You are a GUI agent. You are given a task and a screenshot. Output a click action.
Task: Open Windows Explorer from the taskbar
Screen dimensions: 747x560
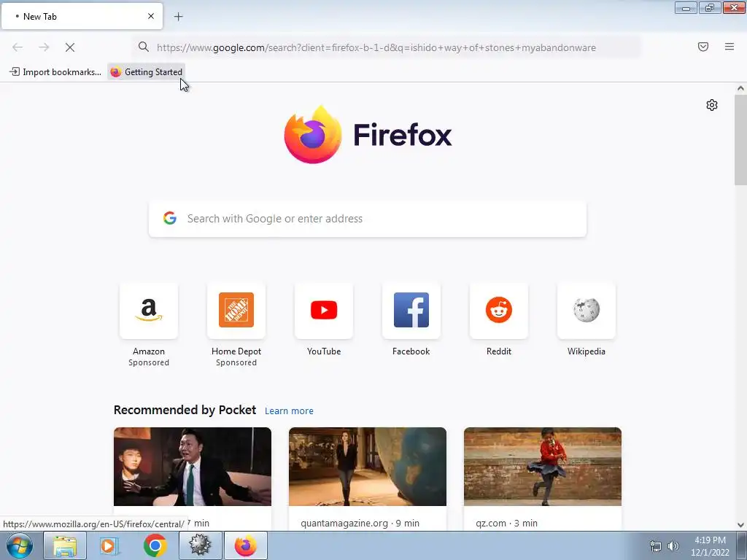point(65,545)
